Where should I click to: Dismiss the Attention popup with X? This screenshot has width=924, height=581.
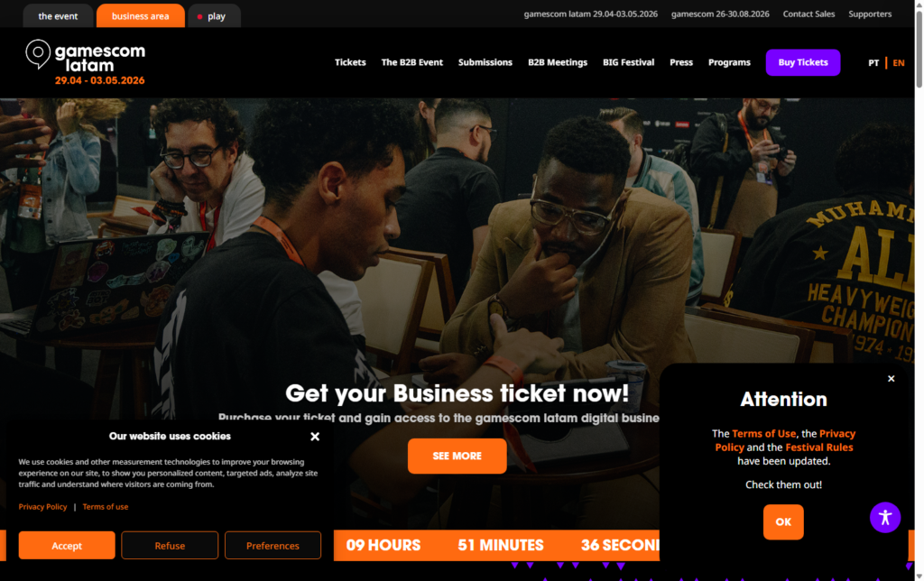point(891,379)
